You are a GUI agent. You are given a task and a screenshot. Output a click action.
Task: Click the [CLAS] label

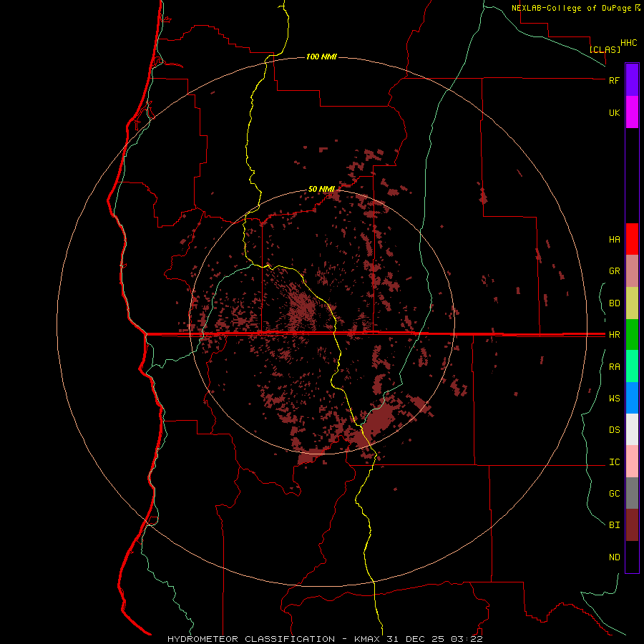(605, 49)
